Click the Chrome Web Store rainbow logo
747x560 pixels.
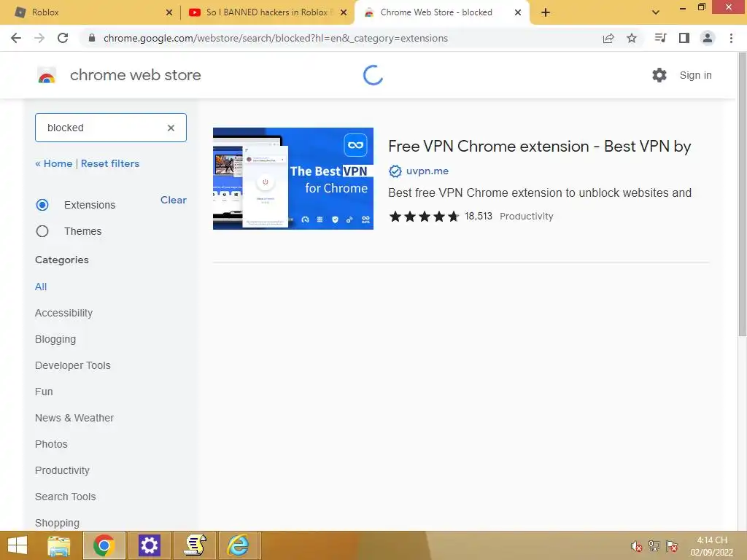pos(47,75)
